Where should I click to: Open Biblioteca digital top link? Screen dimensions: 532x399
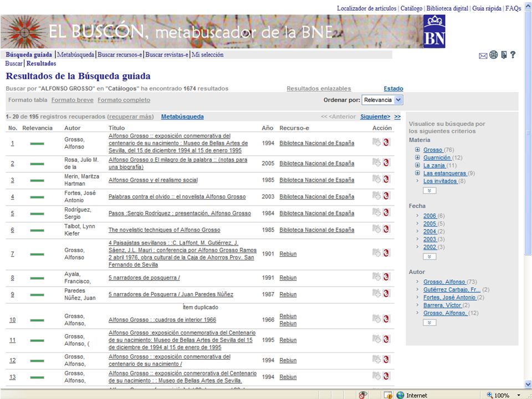[447, 8]
